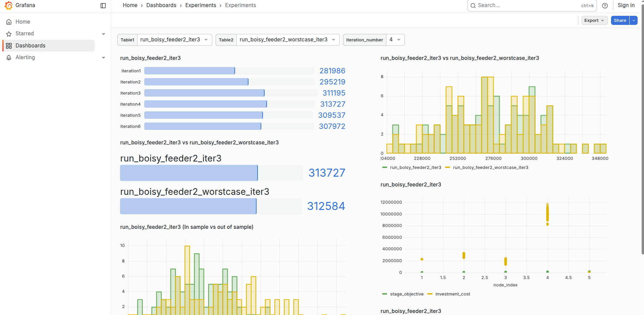Toggle the sidebar dock menu icon
Image resolution: width=644 pixels, height=315 pixels.
pos(103,5)
